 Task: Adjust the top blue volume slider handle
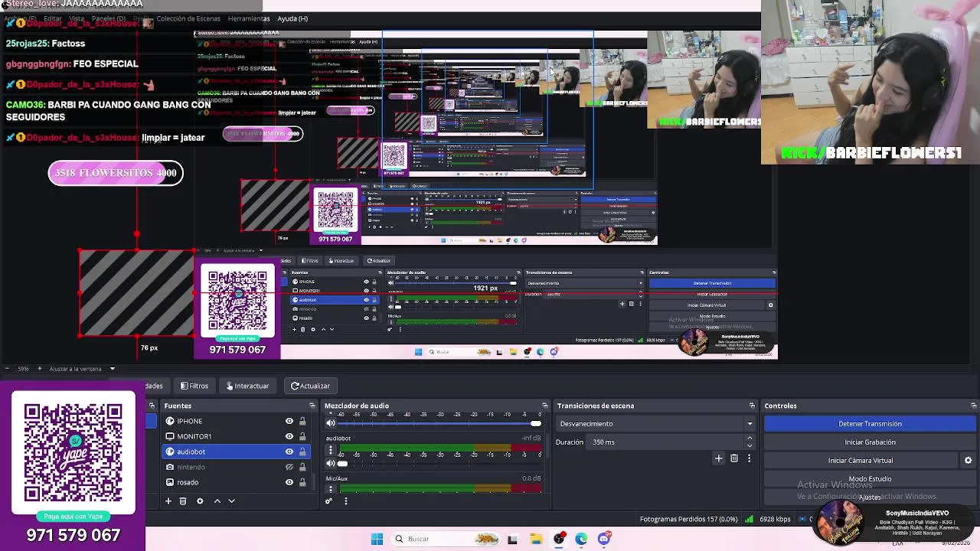point(536,424)
